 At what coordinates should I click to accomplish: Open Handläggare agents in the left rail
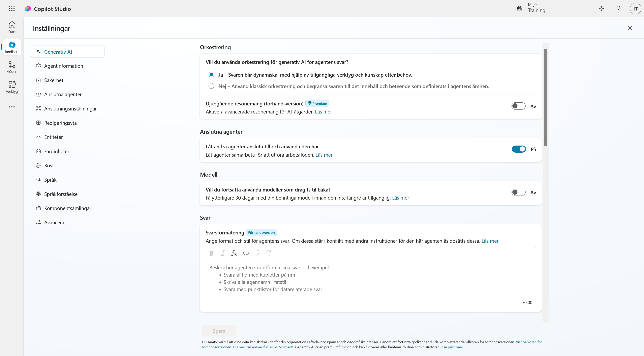pyautogui.click(x=12, y=47)
